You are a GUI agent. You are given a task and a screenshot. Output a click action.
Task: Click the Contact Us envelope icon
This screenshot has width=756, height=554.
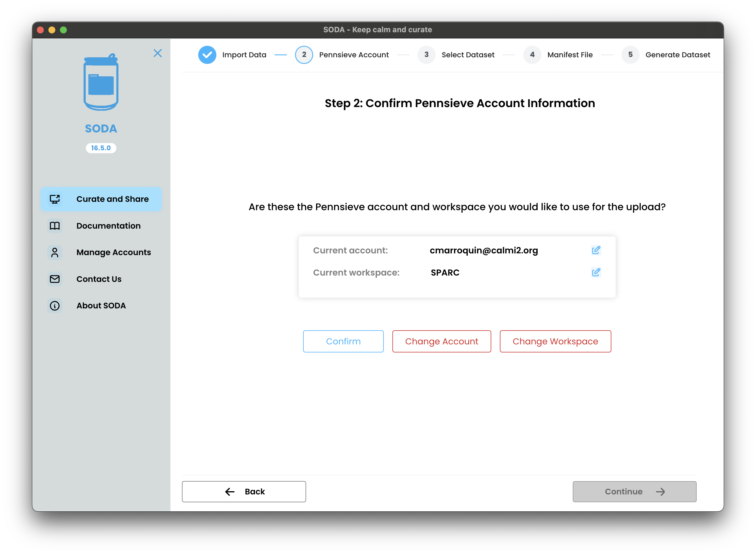55,279
